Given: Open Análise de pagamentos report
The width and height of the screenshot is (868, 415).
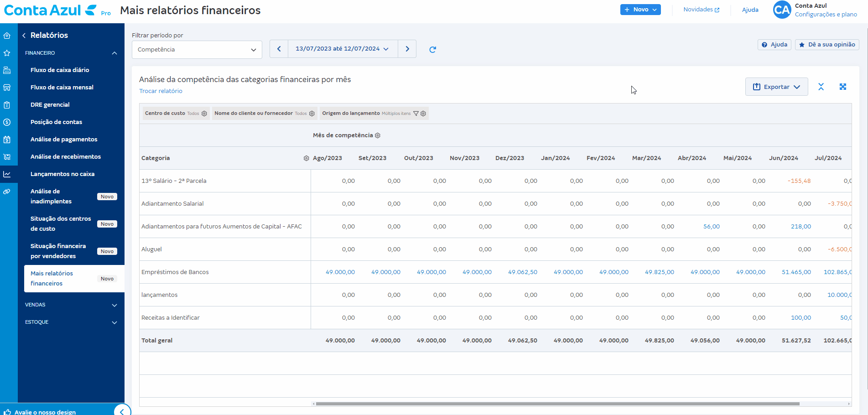Looking at the screenshot, I should click(64, 139).
